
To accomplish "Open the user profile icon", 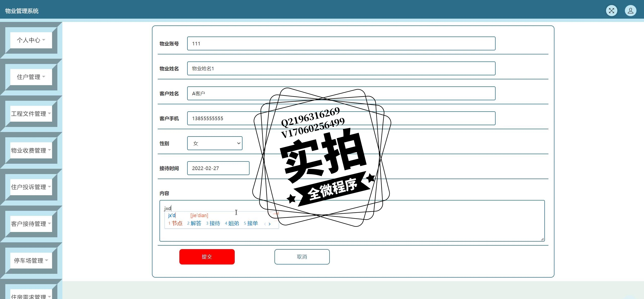I will pos(631,11).
